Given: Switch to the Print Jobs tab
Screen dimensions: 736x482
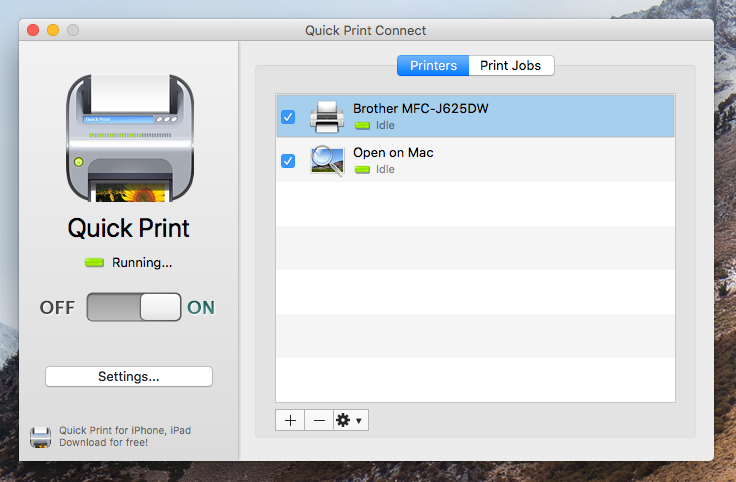Looking at the screenshot, I should [511, 65].
